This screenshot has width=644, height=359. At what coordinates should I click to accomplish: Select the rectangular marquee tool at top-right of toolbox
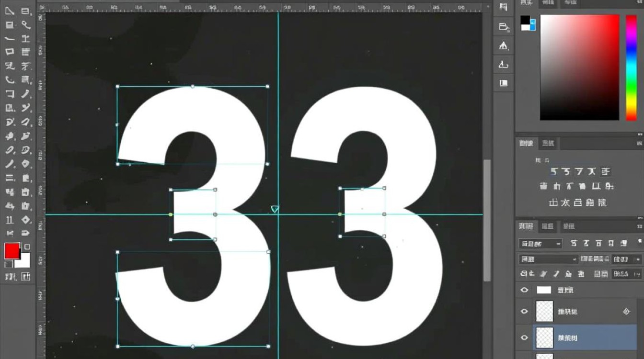click(x=25, y=11)
